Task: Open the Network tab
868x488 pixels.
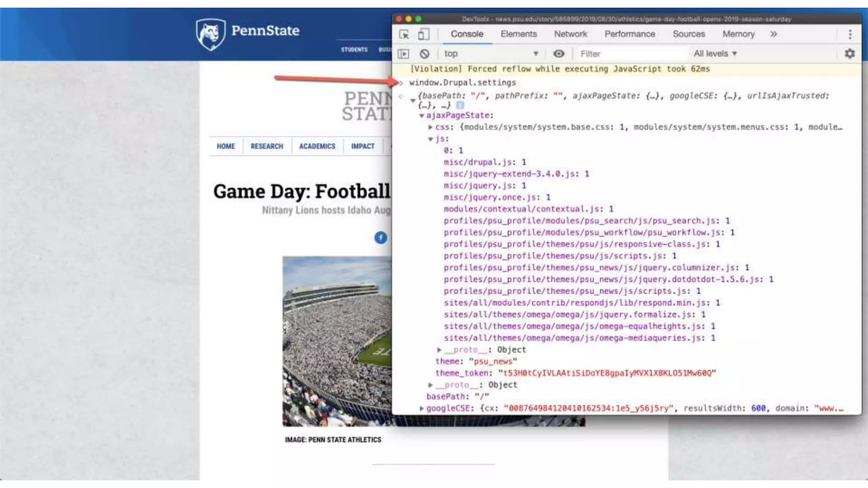Action: (570, 34)
